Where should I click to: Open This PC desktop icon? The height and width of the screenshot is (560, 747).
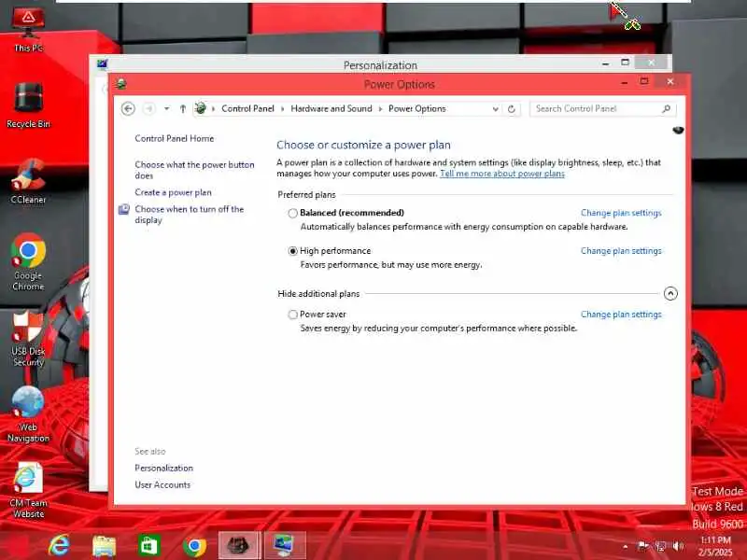[28, 30]
